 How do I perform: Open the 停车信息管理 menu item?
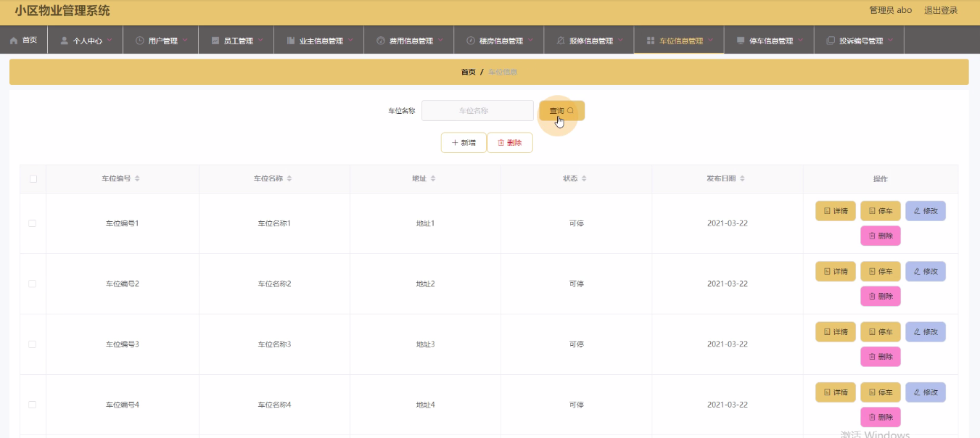click(770, 41)
